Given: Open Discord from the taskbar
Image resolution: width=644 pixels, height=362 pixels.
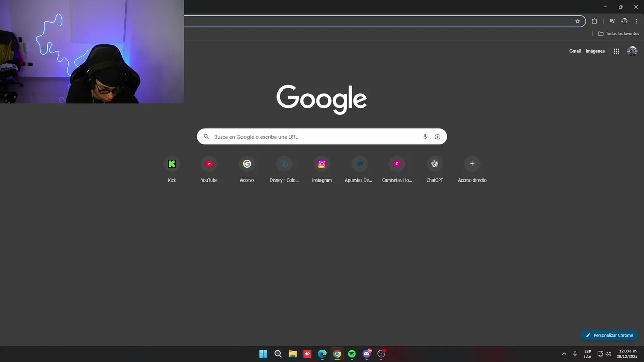Looking at the screenshot, I should 367,354.
